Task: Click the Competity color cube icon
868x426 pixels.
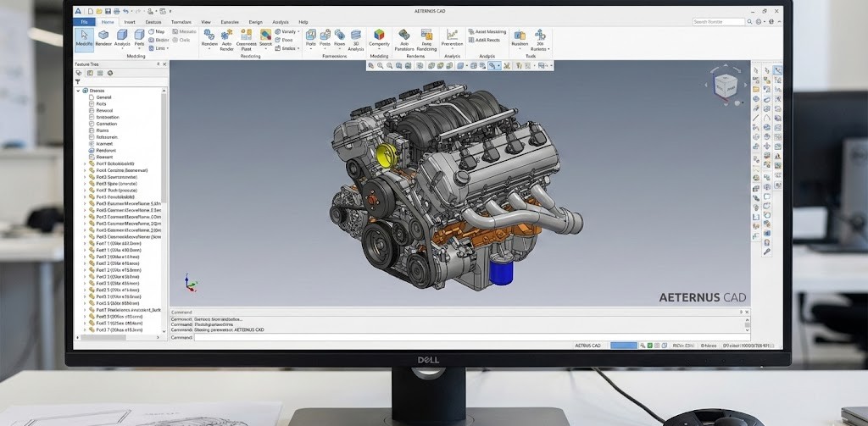Action: (x=379, y=35)
